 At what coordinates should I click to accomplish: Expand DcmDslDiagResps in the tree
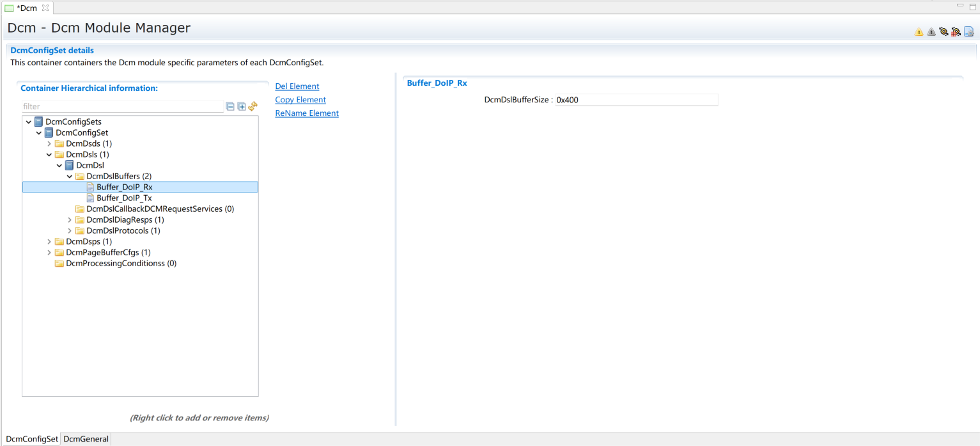[70, 220]
